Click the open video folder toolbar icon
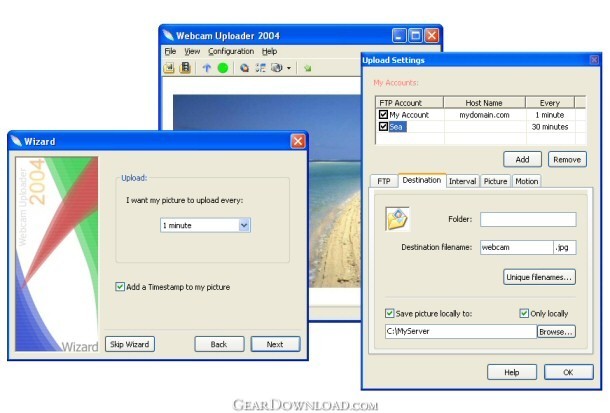The image size is (610, 413). click(x=185, y=68)
